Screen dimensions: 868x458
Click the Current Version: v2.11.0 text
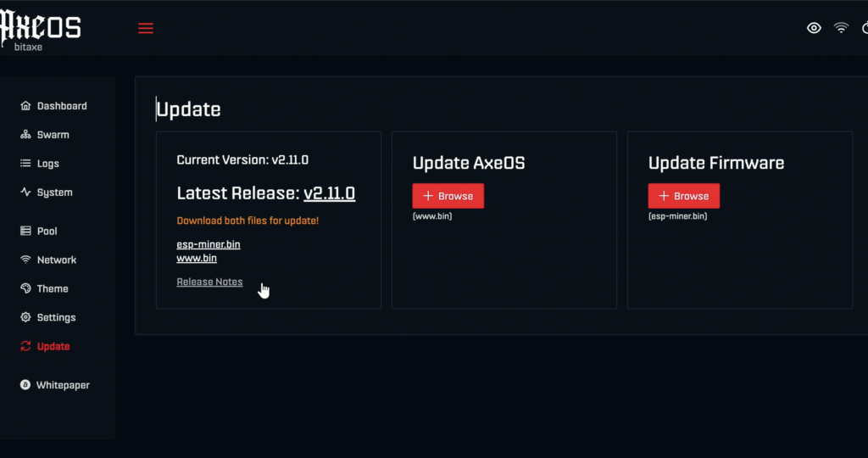point(242,160)
